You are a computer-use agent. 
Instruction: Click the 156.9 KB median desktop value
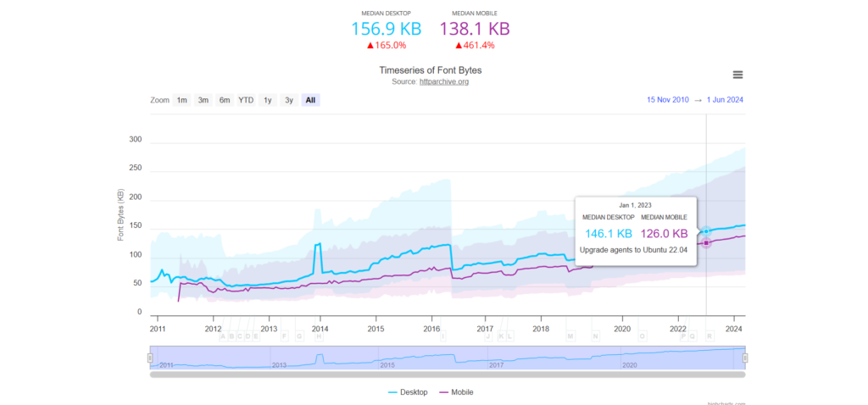point(387,29)
